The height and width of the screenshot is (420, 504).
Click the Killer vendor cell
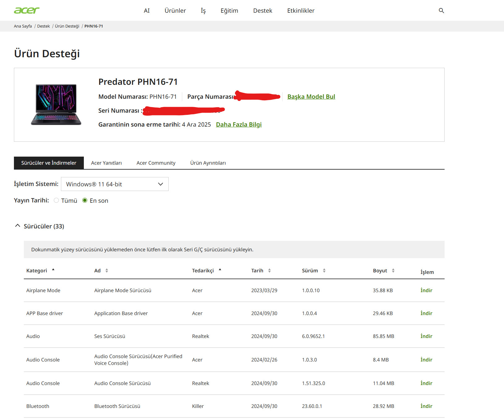tap(198, 406)
